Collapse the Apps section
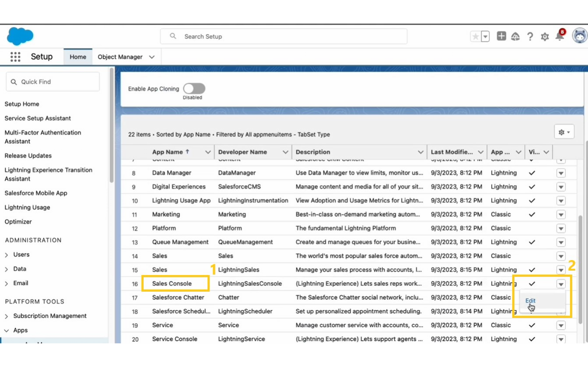Viewport: 588px width, 367px height. coord(7,330)
